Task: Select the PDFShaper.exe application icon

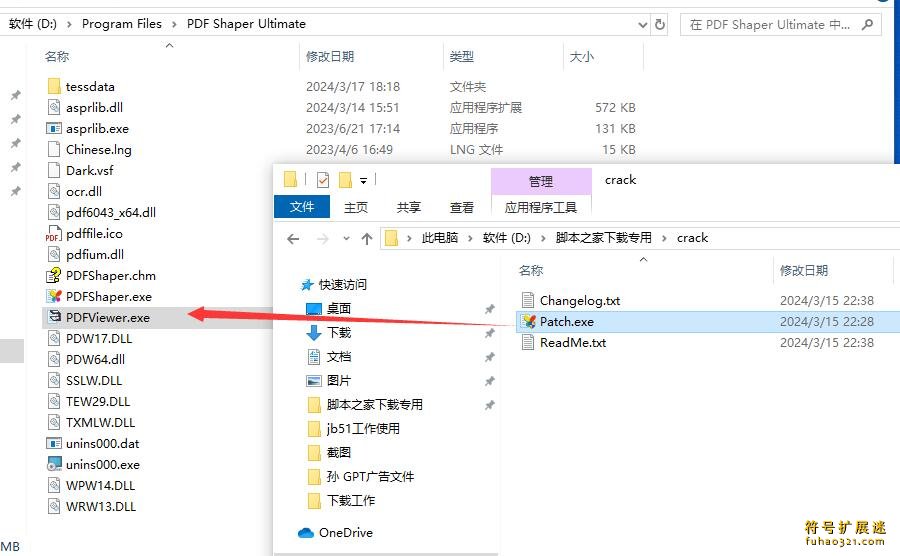Action: click(x=54, y=297)
